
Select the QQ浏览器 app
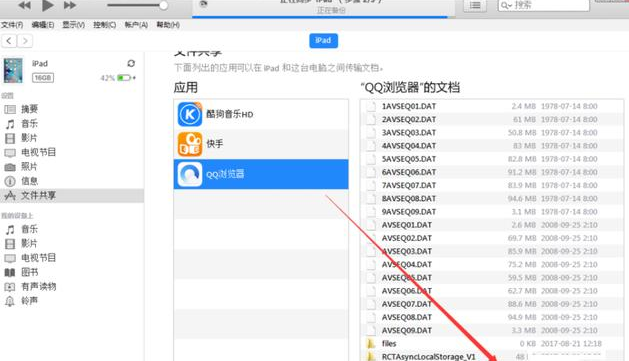click(261, 174)
